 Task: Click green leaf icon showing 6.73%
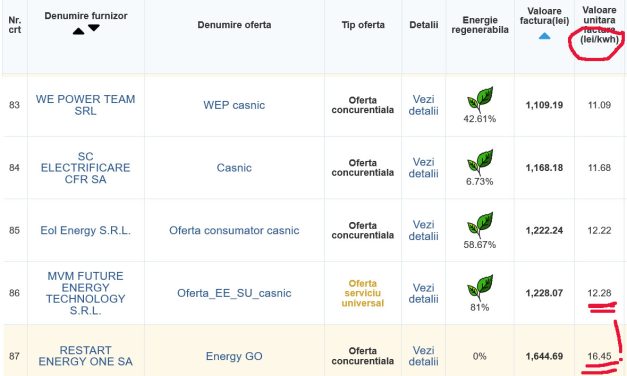click(x=480, y=162)
